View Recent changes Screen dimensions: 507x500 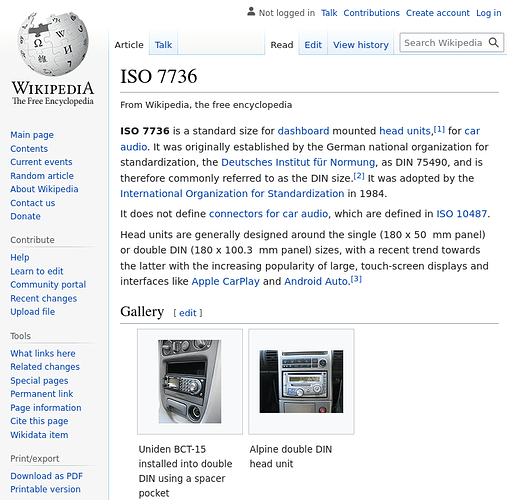pos(44,299)
